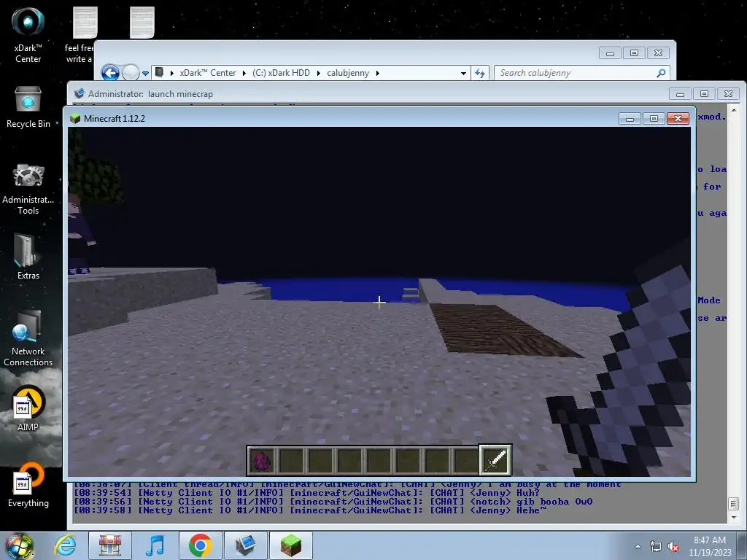Screen dimensions: 747x560
Task: Refresh the Explorer folder view
Action: click(x=480, y=73)
